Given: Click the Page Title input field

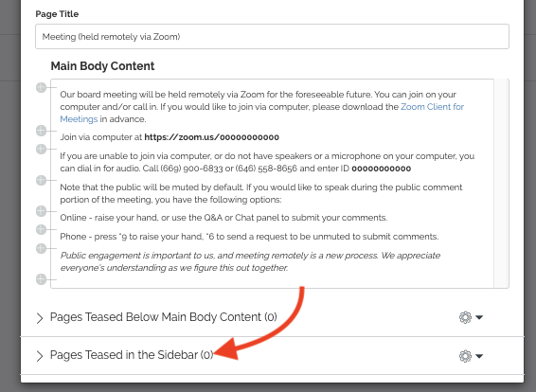Looking at the screenshot, I should [x=272, y=36].
